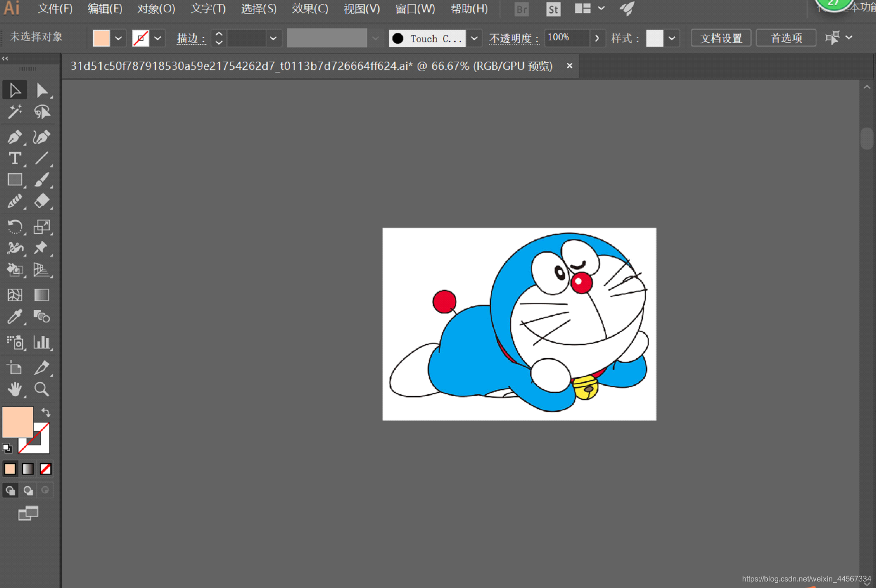Select the Eyedropper tool

[x=15, y=316]
